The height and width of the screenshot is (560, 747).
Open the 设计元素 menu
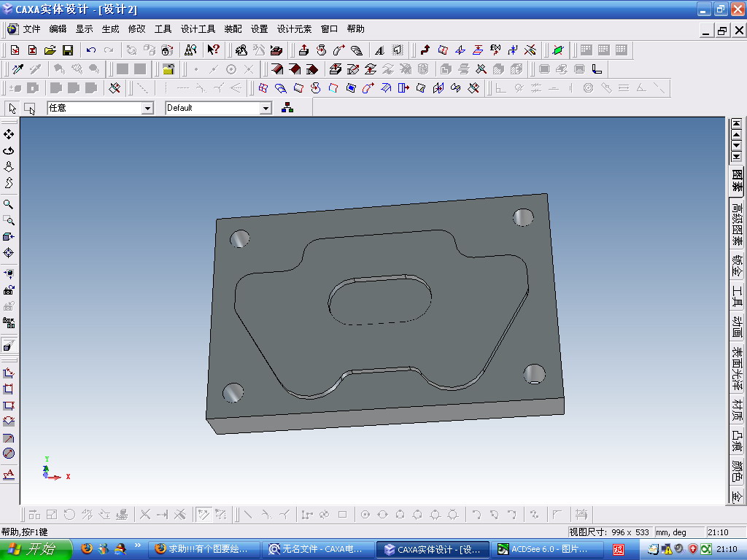[x=294, y=29]
